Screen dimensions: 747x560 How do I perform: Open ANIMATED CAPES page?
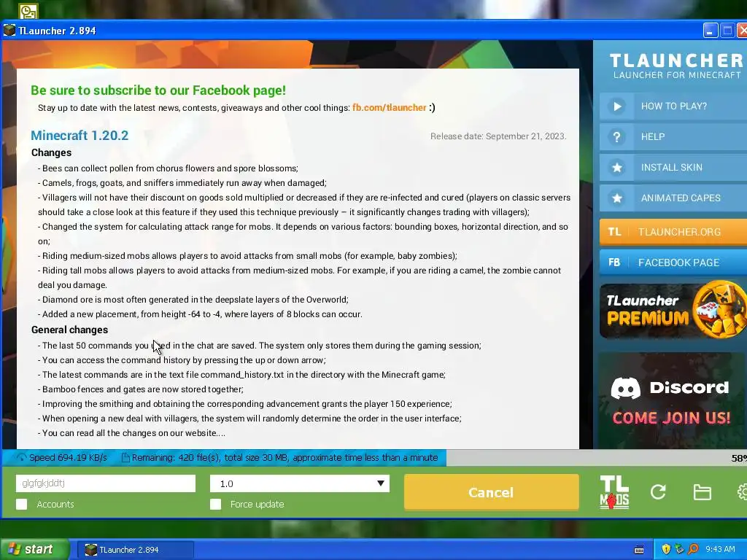pos(673,198)
